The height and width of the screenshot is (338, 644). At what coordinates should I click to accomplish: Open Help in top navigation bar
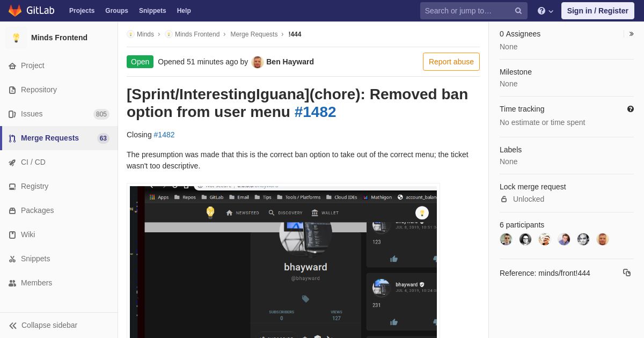[x=184, y=11]
